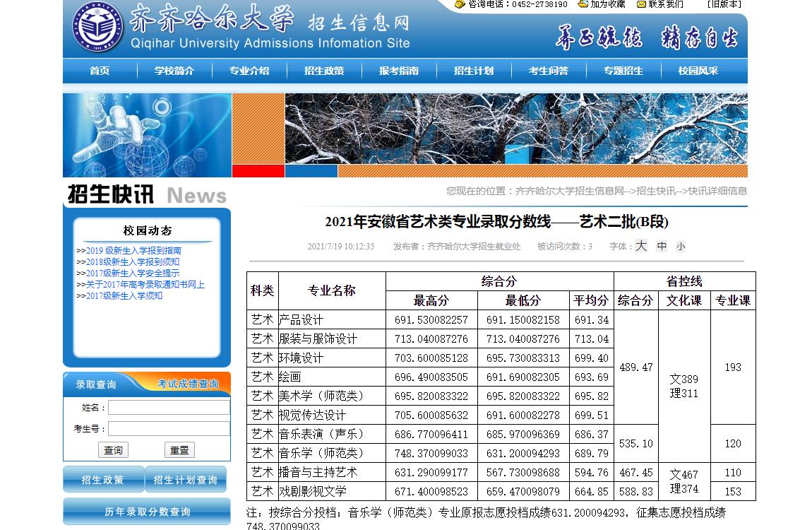Open the 校园风采 menu item
This screenshot has height=530, width=812.
(x=698, y=71)
